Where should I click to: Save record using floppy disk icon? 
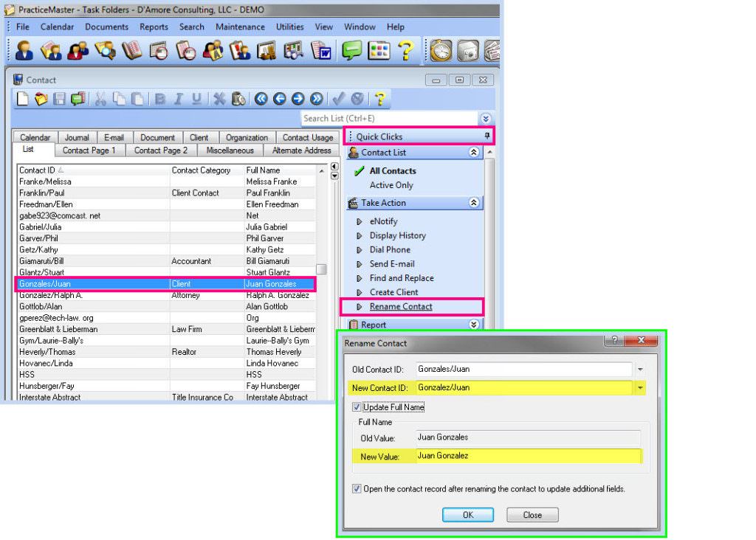59,99
